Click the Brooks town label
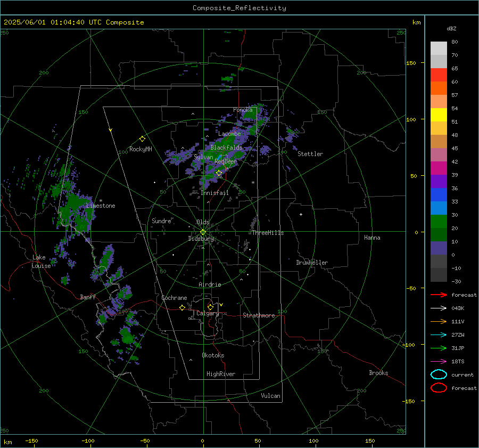Image resolution: width=479 pixels, height=448 pixels. (378, 373)
